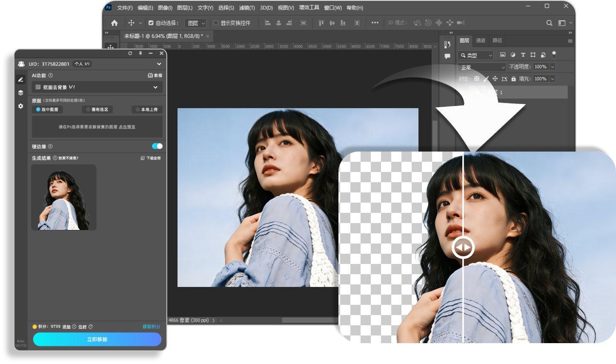This screenshot has height=364, width=616.
Task: Click the 获取积分 get points link
Action: [151, 327]
